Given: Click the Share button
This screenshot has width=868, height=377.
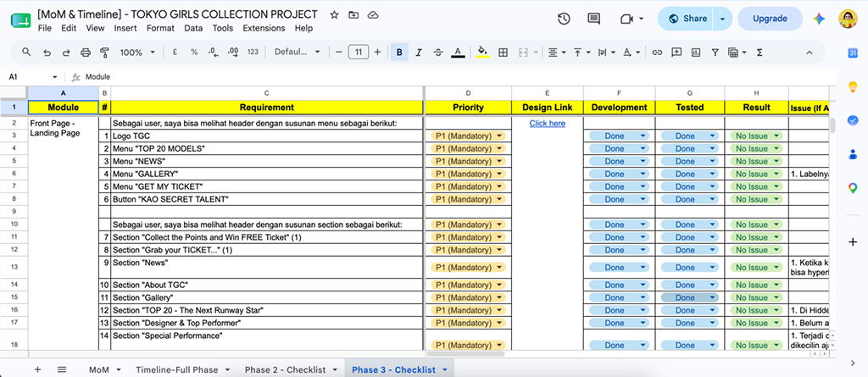Looking at the screenshot, I should [687, 19].
